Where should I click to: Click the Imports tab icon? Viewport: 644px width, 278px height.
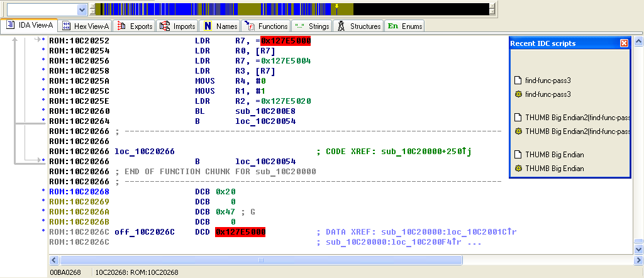pos(165,26)
